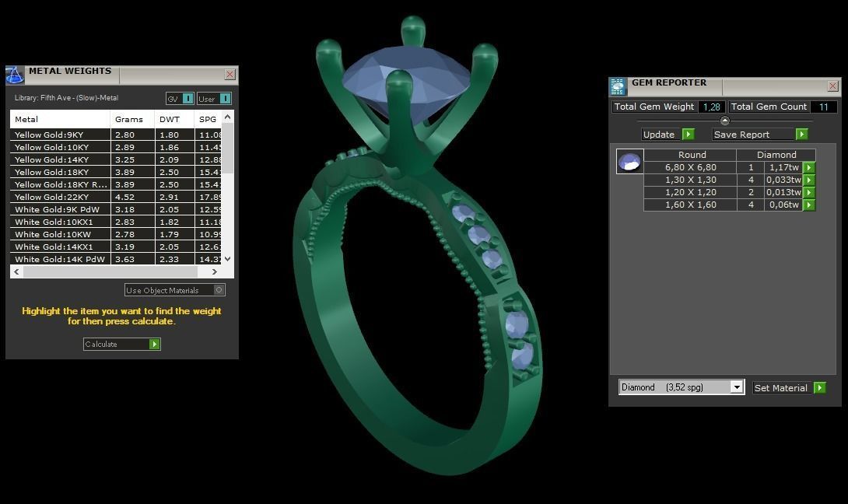Enable Use Object Materials option
Image resolution: width=848 pixels, height=504 pixels.
pos(175,290)
